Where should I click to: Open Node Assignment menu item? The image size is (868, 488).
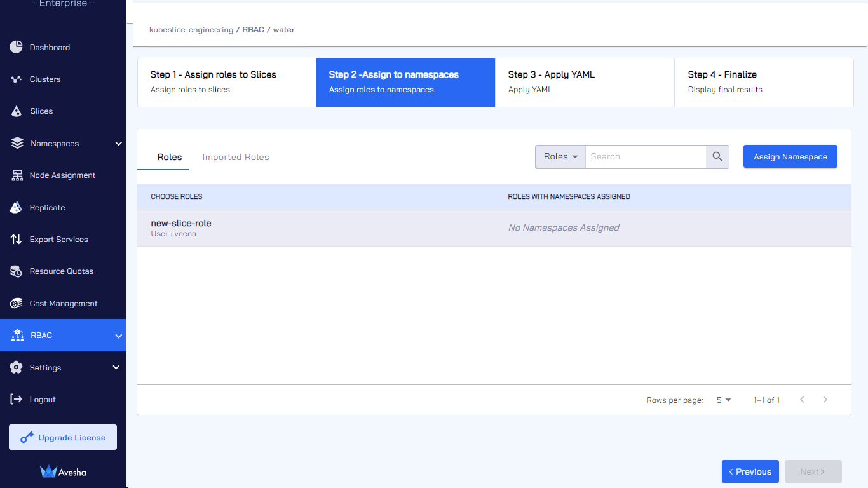point(63,175)
